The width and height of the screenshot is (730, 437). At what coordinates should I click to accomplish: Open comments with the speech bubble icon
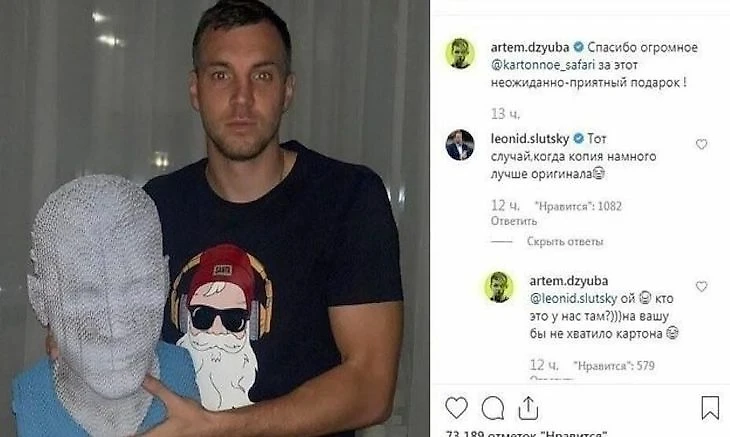pos(493,408)
